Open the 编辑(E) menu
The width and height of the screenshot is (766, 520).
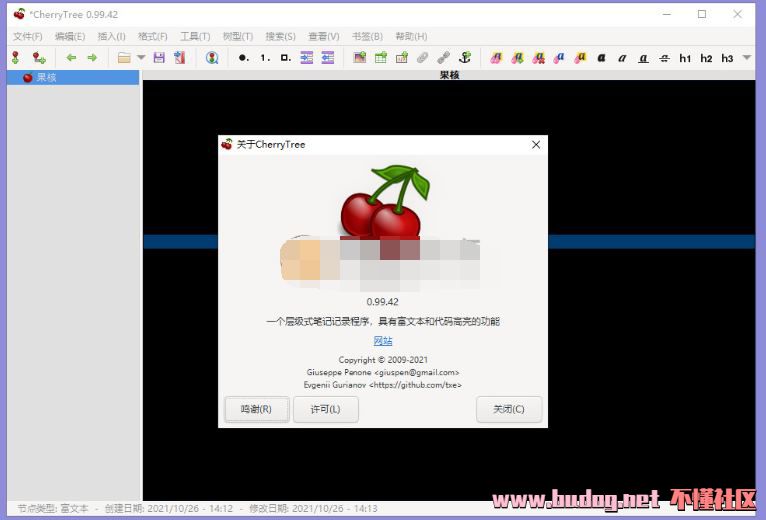70,37
